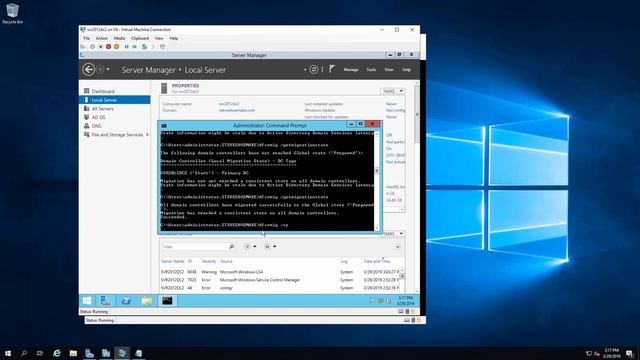Click the host Task View icon
This screenshot has width=640, height=360.
pos(40,353)
